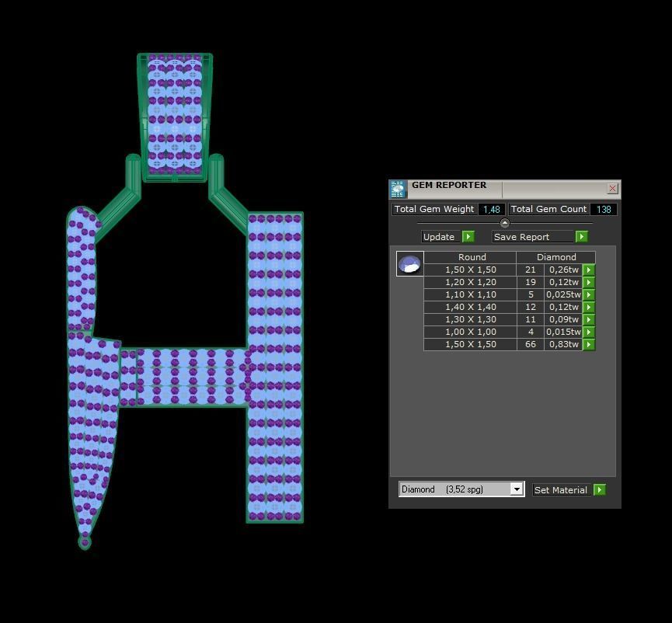Click the Total Gem Weight label

[x=434, y=209]
